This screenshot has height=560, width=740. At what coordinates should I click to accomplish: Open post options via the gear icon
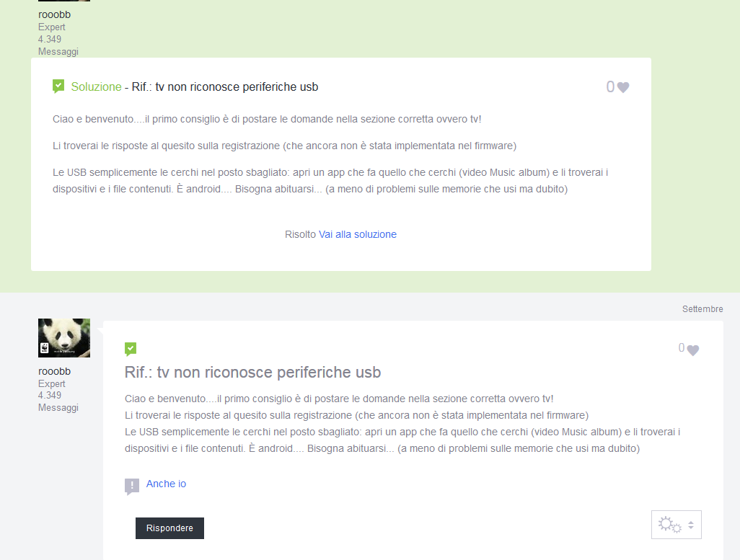click(x=669, y=525)
